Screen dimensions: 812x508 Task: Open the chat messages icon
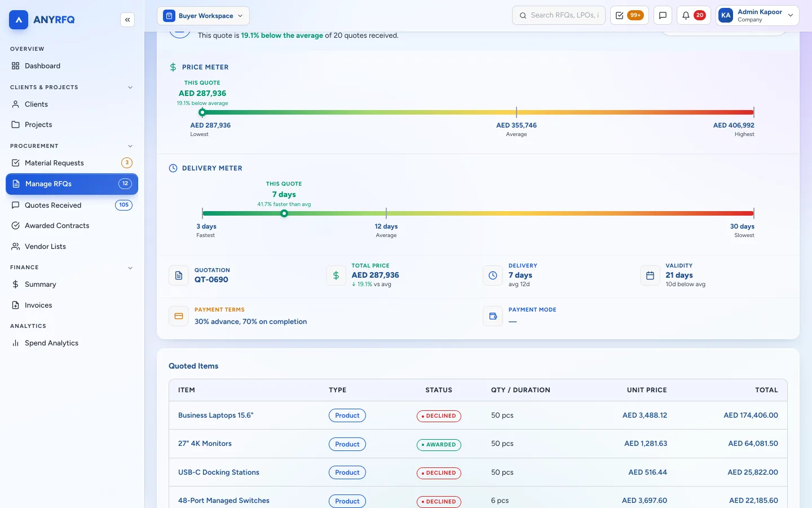coord(663,15)
